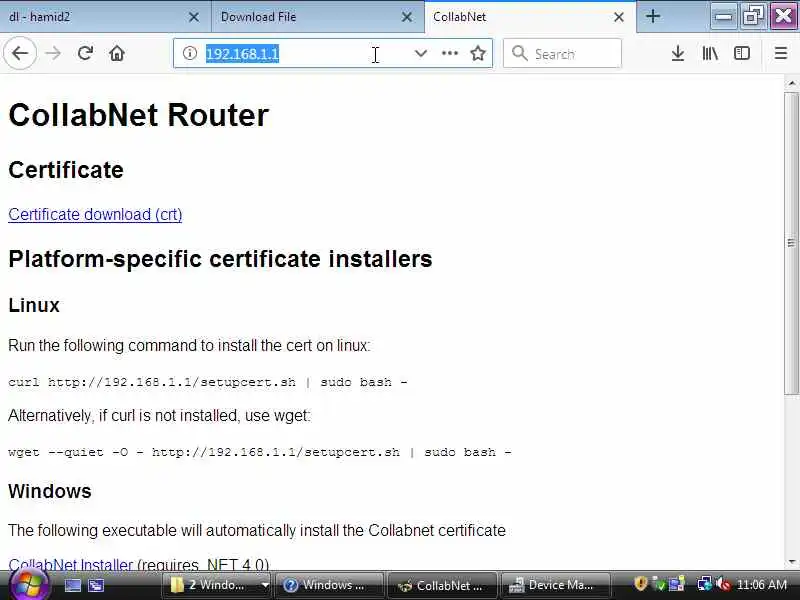This screenshot has width=800, height=600.
Task: Click the magnifier icon in search box
Action: 519,53
